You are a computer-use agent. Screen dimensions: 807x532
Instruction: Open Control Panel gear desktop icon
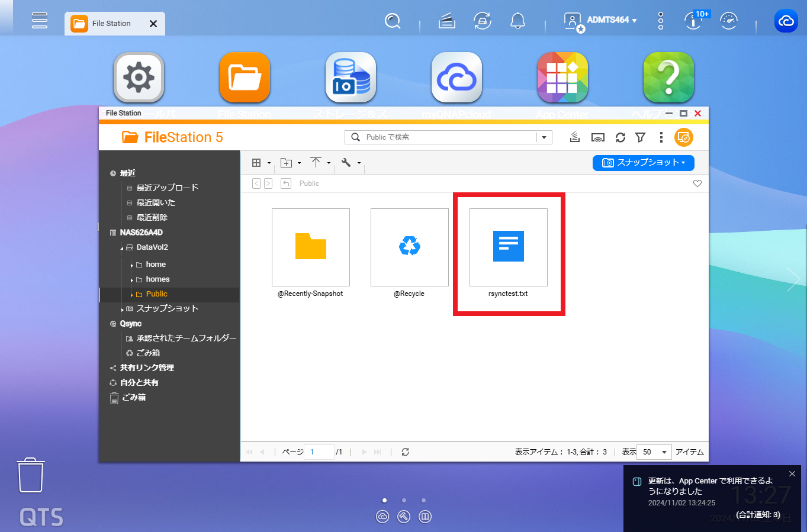coord(139,78)
